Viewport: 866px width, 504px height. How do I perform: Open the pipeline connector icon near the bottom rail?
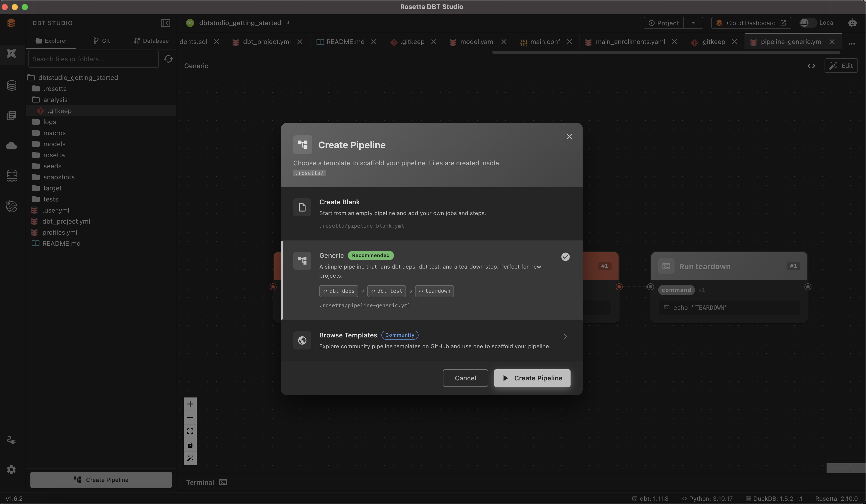click(x=11, y=440)
